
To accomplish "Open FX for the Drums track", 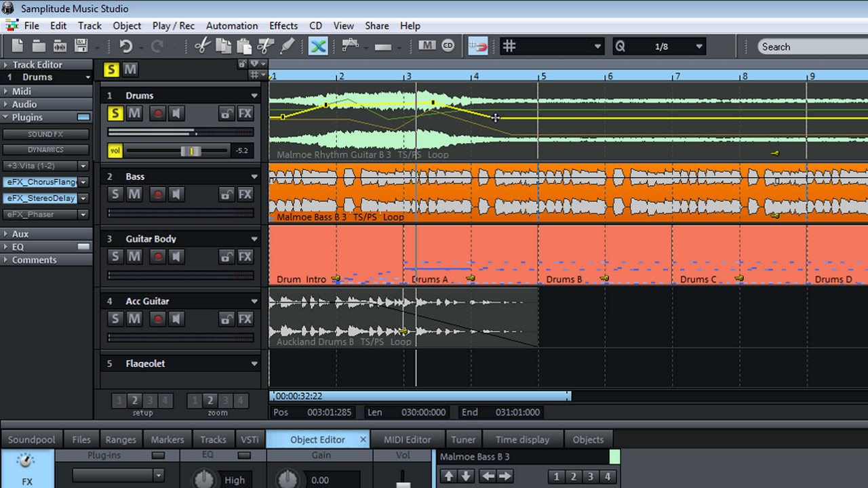I will point(245,113).
